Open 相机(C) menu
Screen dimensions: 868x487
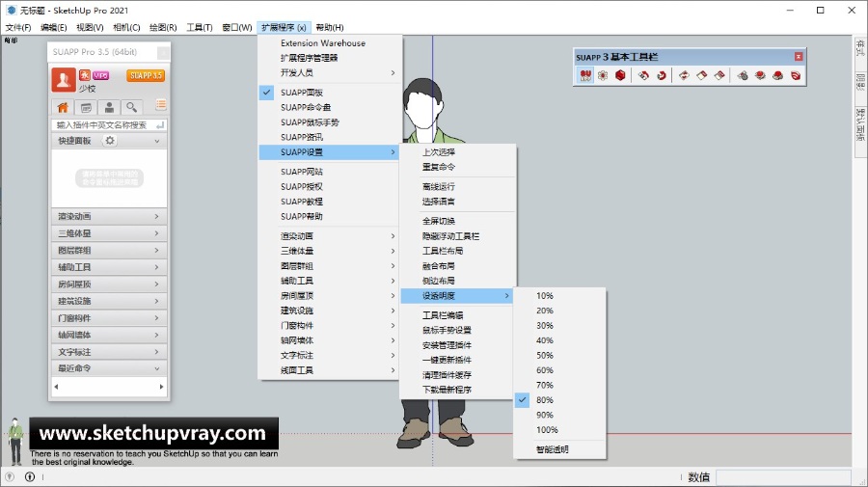(x=126, y=27)
